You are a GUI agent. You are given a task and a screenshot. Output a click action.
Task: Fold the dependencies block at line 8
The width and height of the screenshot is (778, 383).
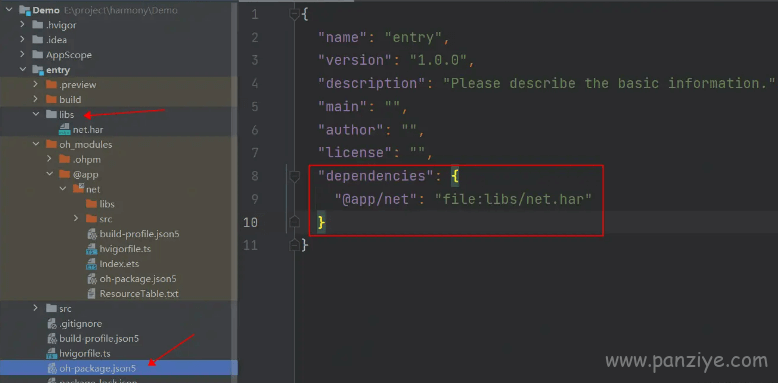coord(294,176)
